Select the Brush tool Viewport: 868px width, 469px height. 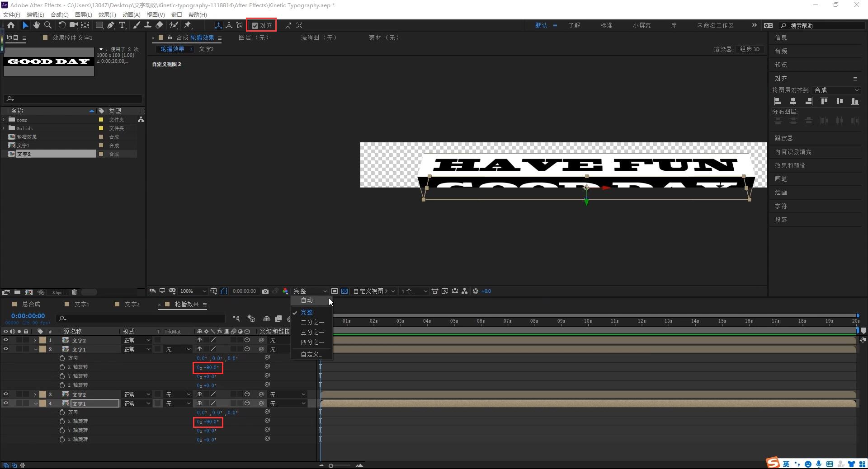click(x=136, y=25)
